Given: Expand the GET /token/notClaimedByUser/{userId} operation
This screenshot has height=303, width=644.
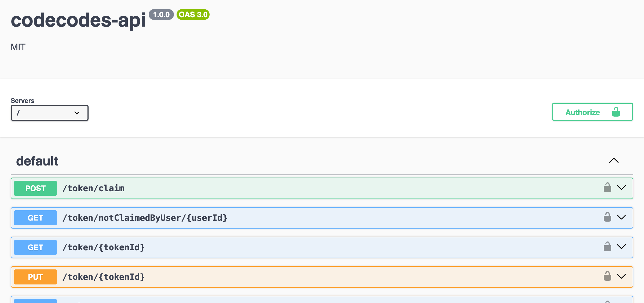Looking at the screenshot, I should click(622, 218).
